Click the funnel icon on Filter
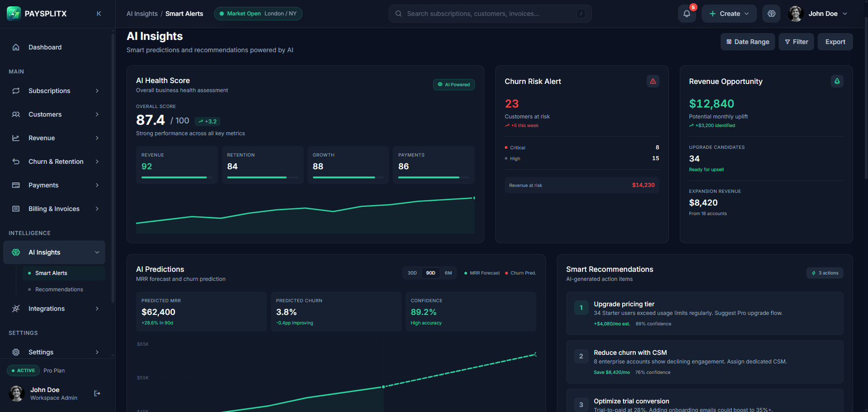The height and width of the screenshot is (412, 868). pyautogui.click(x=787, y=42)
